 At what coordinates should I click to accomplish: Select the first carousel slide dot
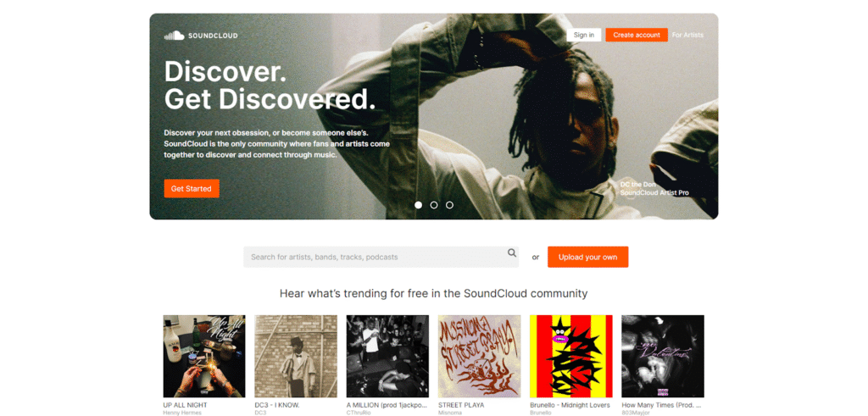pyautogui.click(x=419, y=205)
